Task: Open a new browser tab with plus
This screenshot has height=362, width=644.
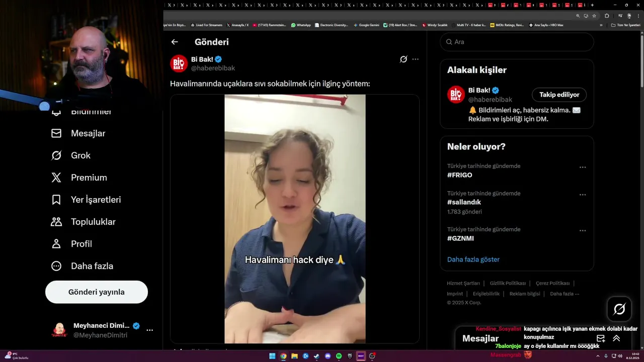Action: coord(592,5)
